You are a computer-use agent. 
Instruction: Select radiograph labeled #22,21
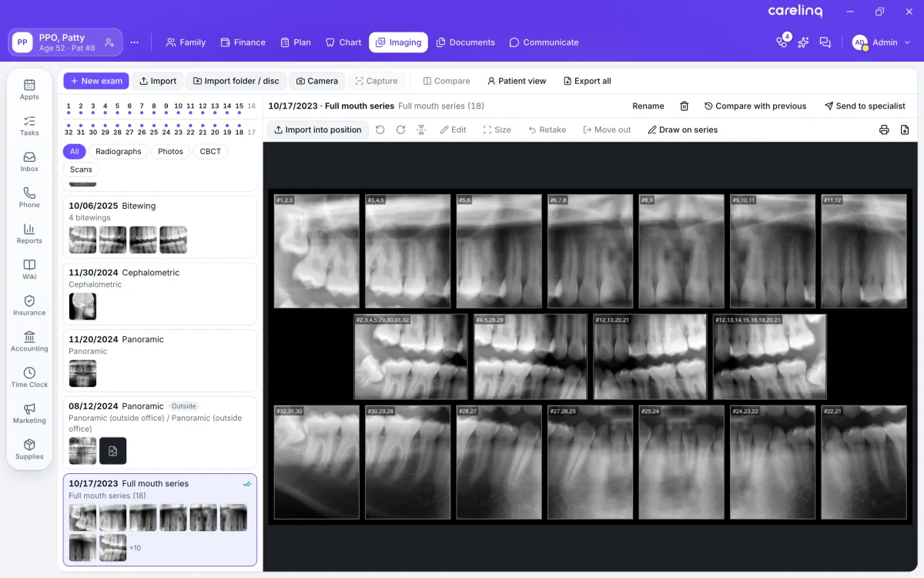point(864,462)
